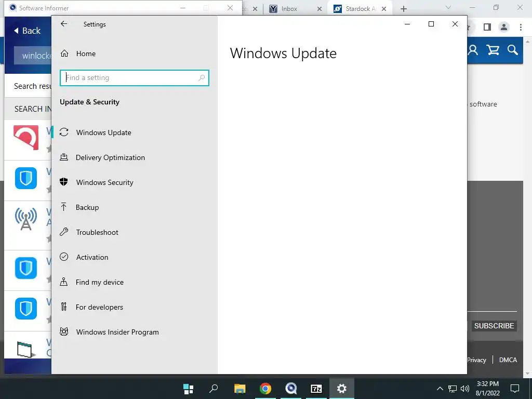The image size is (532, 399).
Task: Open the volume tray icon
Action: pyautogui.click(x=465, y=389)
